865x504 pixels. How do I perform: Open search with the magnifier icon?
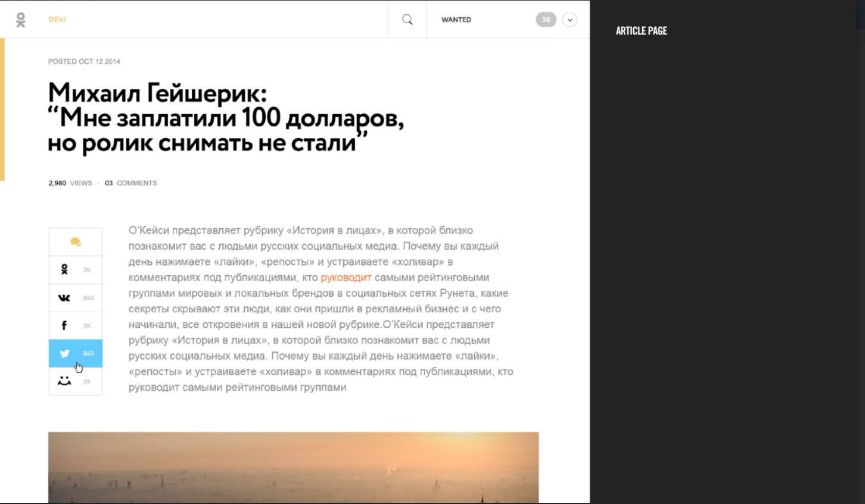tap(407, 20)
